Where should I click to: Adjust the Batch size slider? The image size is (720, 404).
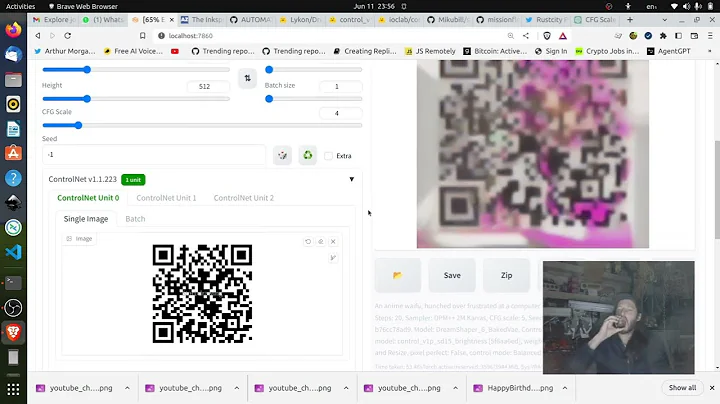click(x=314, y=99)
